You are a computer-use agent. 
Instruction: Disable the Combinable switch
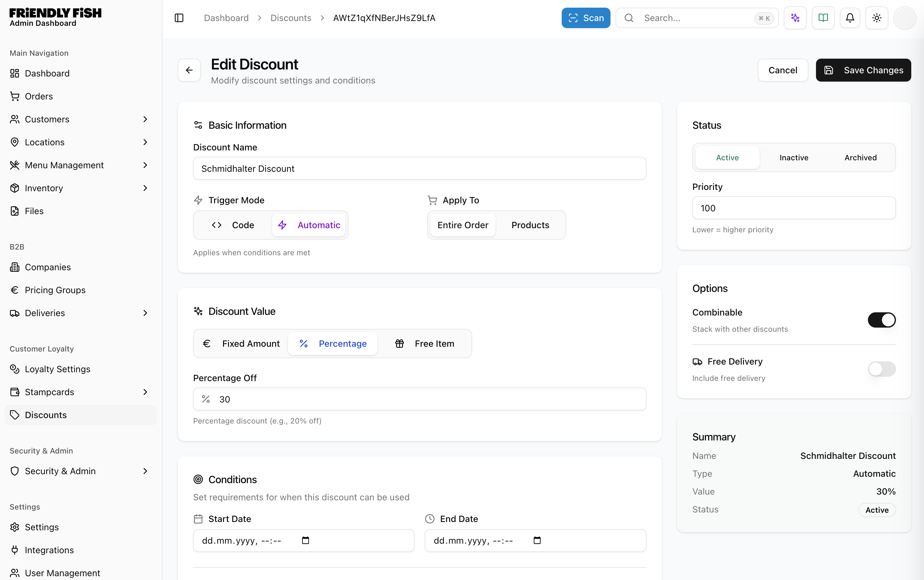881,320
